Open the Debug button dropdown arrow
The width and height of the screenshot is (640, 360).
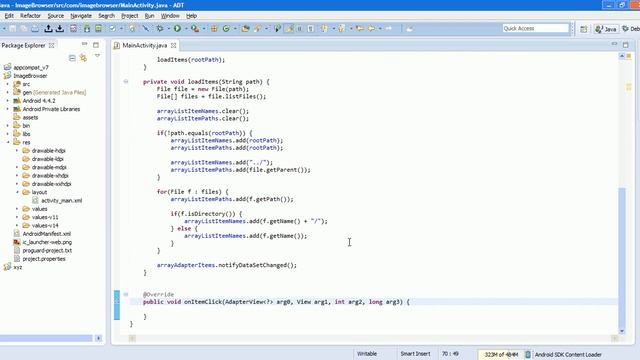[x=169, y=29]
